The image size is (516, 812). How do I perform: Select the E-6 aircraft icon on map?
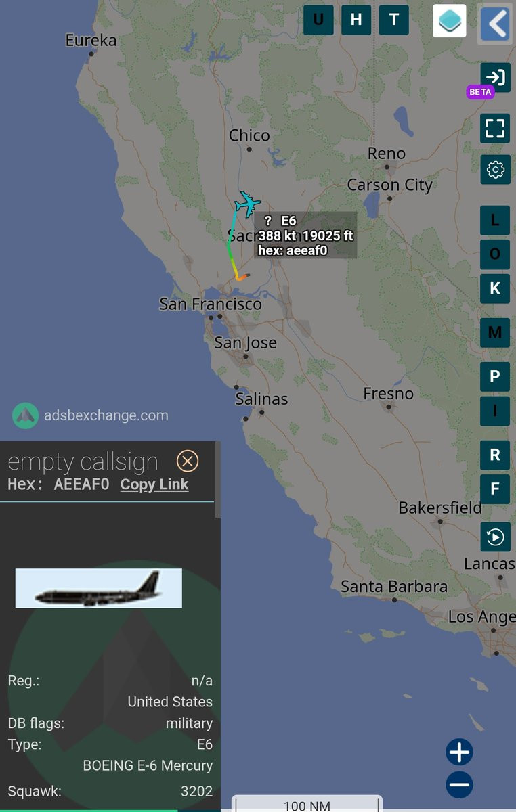pos(247,203)
